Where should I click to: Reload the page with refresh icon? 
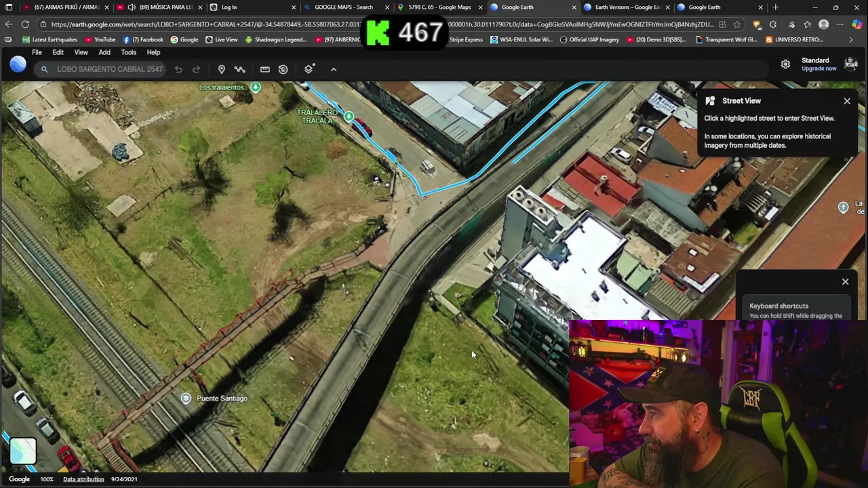tap(25, 24)
